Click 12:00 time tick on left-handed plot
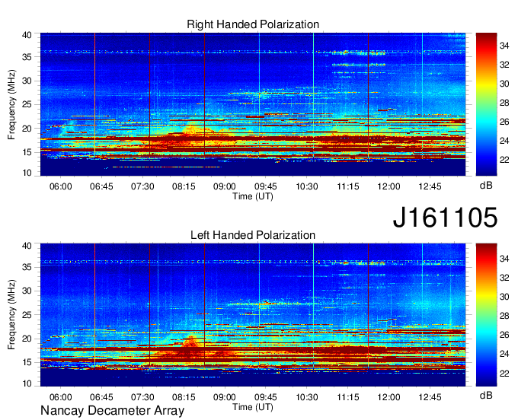 [x=388, y=397]
